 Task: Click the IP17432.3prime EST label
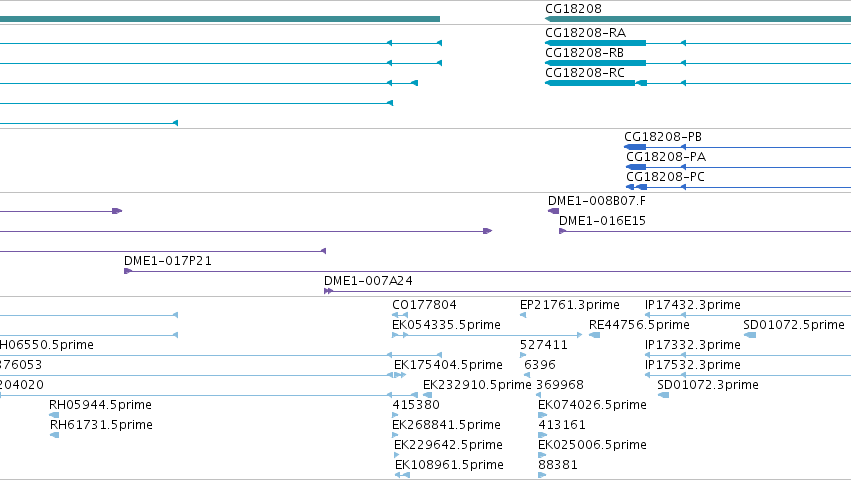(x=693, y=305)
